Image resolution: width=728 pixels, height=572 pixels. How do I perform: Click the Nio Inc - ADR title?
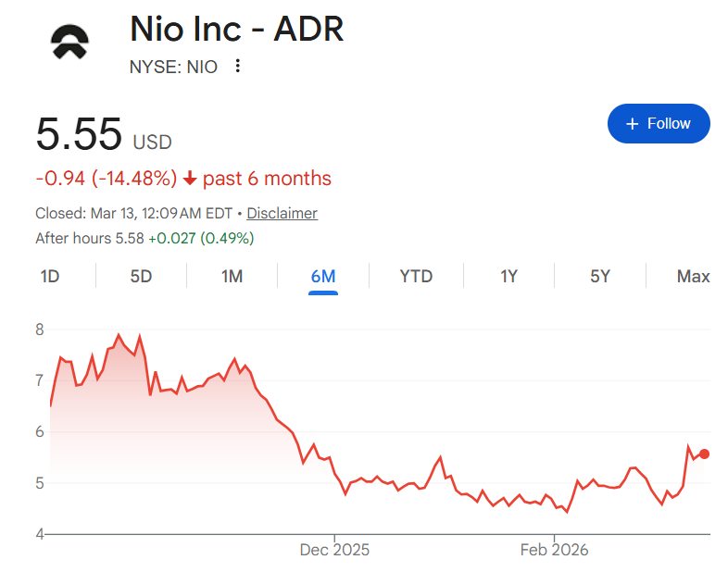tap(236, 30)
